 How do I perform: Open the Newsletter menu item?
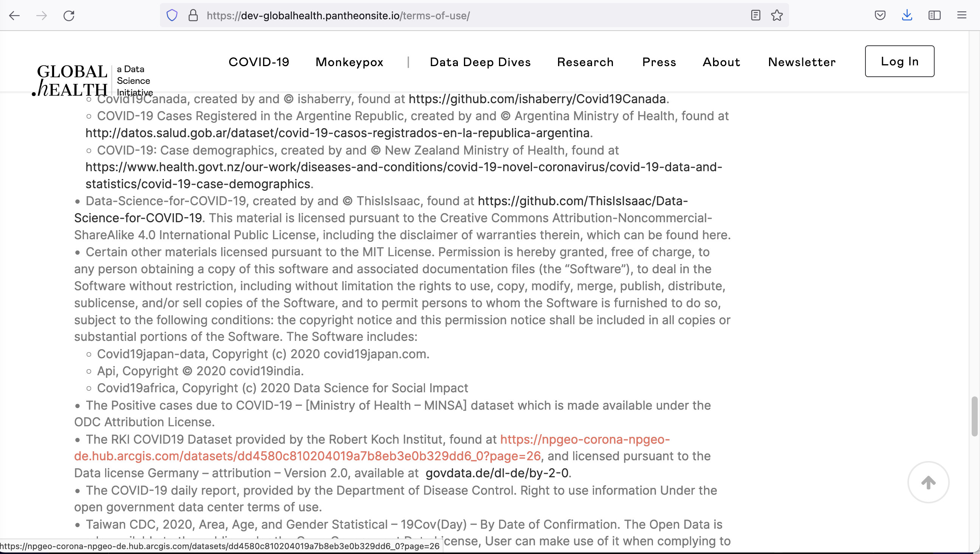801,61
